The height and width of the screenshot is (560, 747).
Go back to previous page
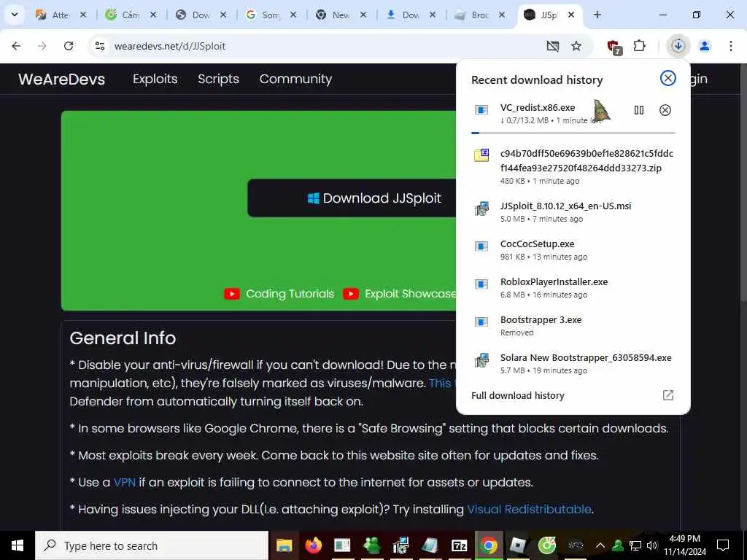click(16, 46)
